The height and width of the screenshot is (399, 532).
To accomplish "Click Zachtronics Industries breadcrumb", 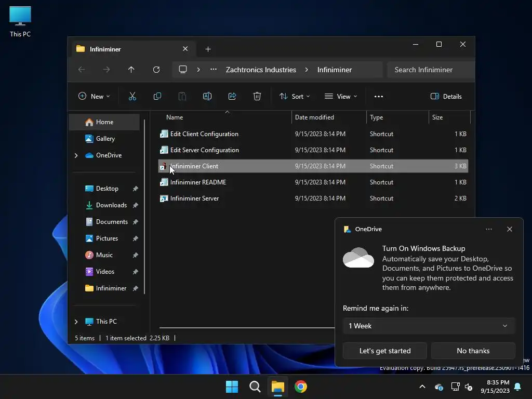I will [x=261, y=70].
